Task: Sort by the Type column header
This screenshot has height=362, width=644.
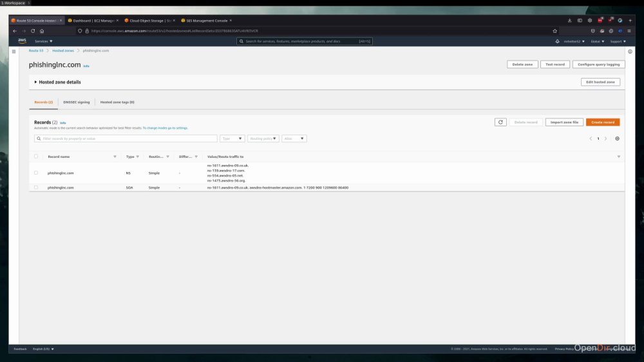Action: [x=130, y=157]
